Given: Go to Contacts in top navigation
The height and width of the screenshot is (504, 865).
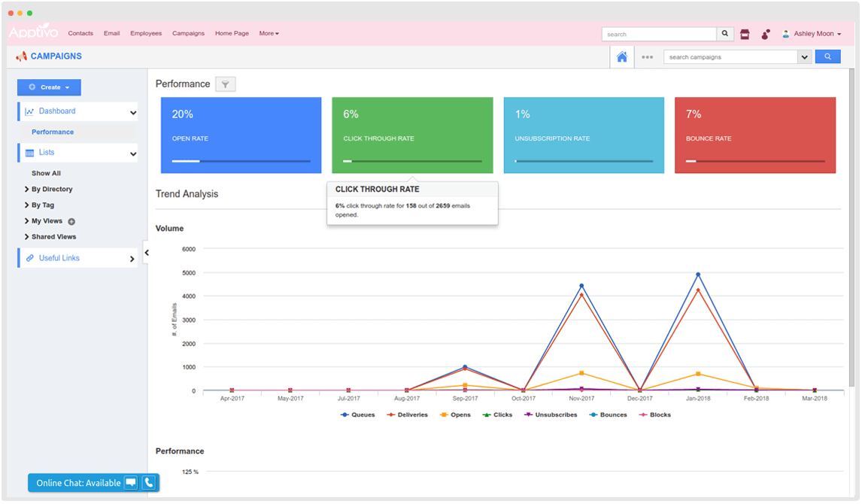Looking at the screenshot, I should 80,34.
